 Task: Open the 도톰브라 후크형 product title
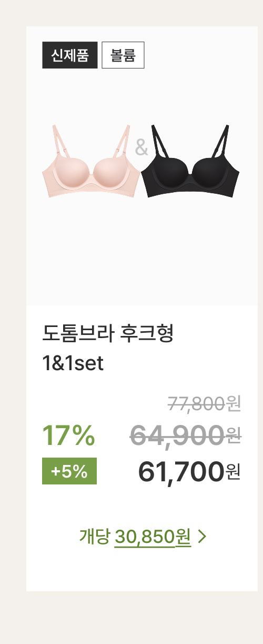tap(108, 334)
